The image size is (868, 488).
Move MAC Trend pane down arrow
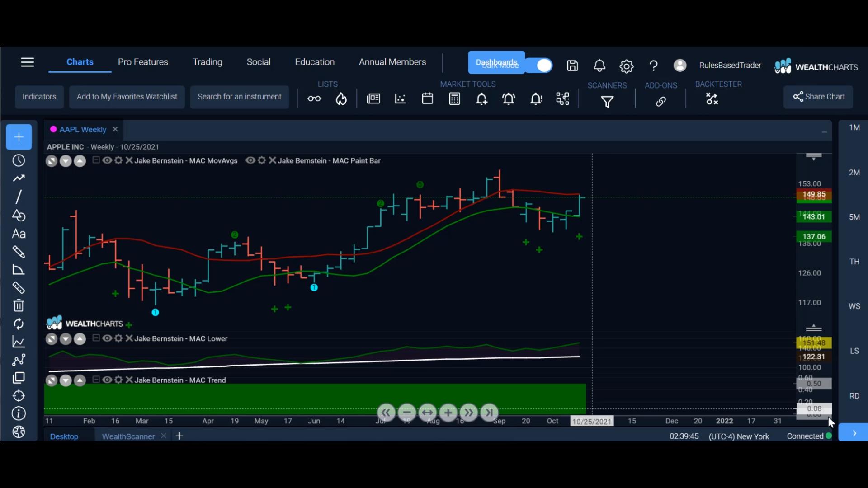coord(66,381)
